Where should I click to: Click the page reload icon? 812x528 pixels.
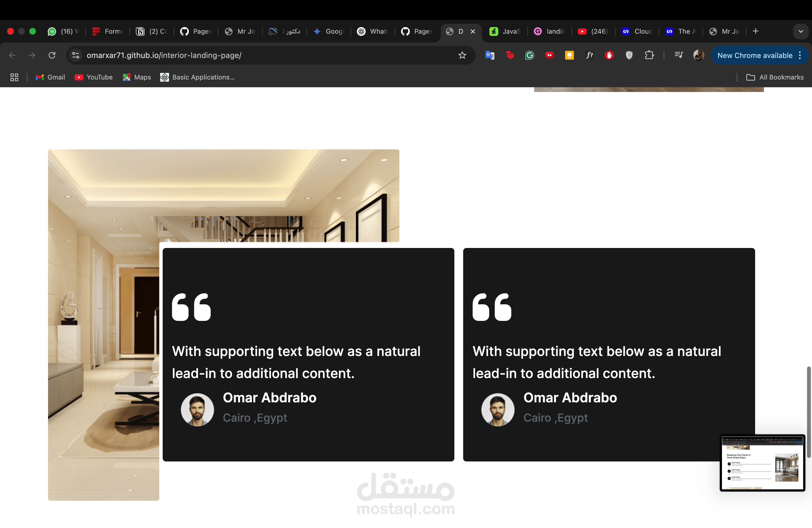click(x=52, y=55)
